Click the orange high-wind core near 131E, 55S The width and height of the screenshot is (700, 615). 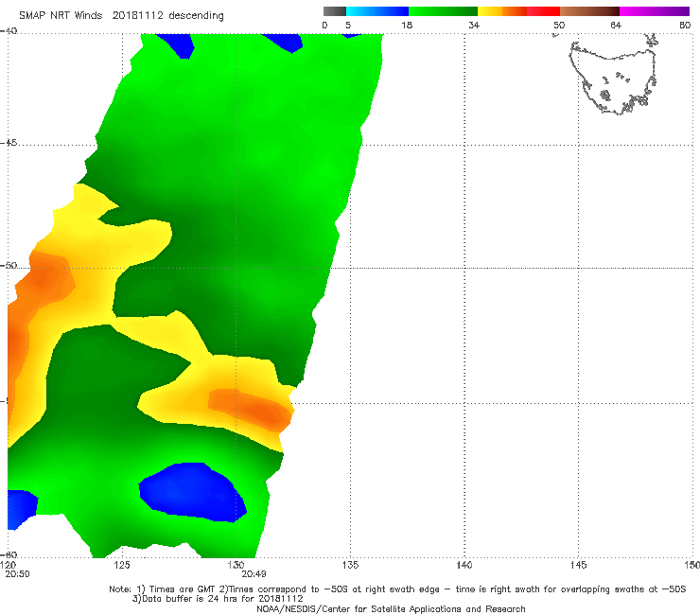click(250, 408)
